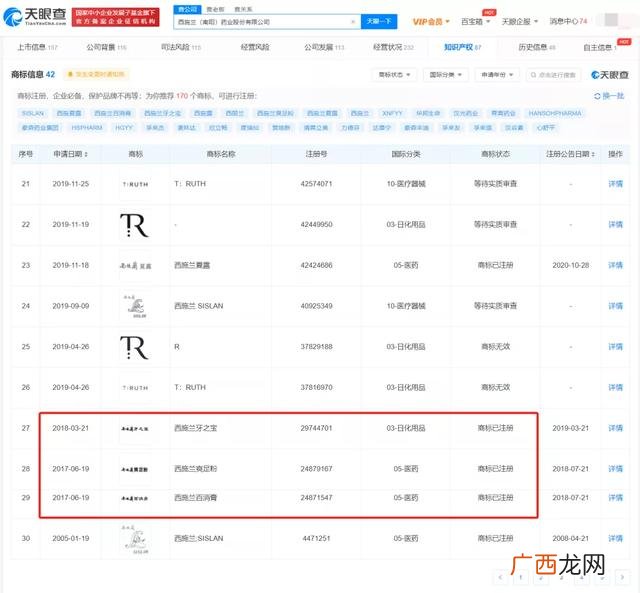Open 详情 for row 29 西施兰百消膏
The height and width of the screenshot is (593, 640).
point(615,498)
